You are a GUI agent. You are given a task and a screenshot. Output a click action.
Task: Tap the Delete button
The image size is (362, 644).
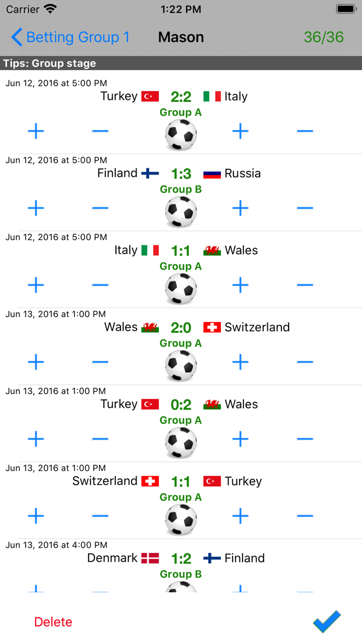[x=53, y=622]
